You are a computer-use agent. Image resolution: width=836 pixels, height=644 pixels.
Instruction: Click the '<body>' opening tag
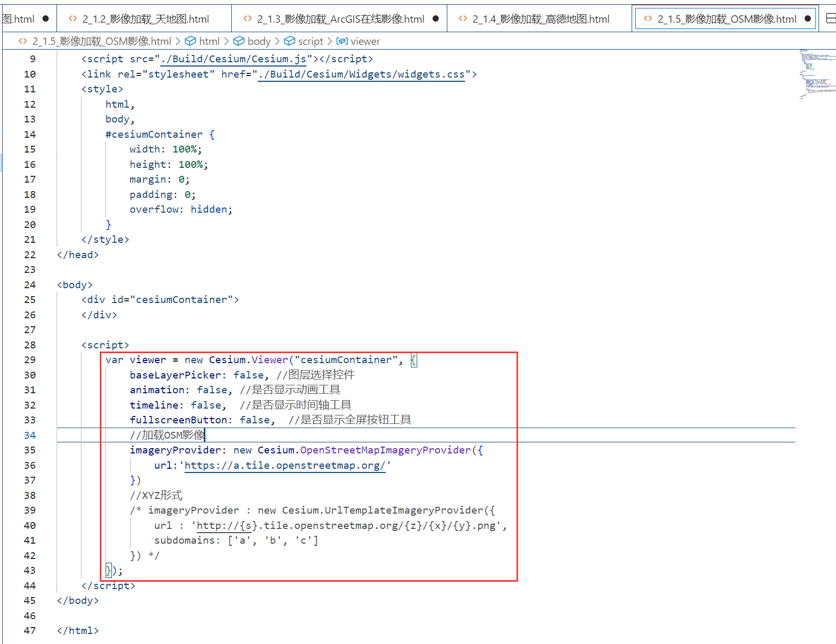click(x=75, y=285)
